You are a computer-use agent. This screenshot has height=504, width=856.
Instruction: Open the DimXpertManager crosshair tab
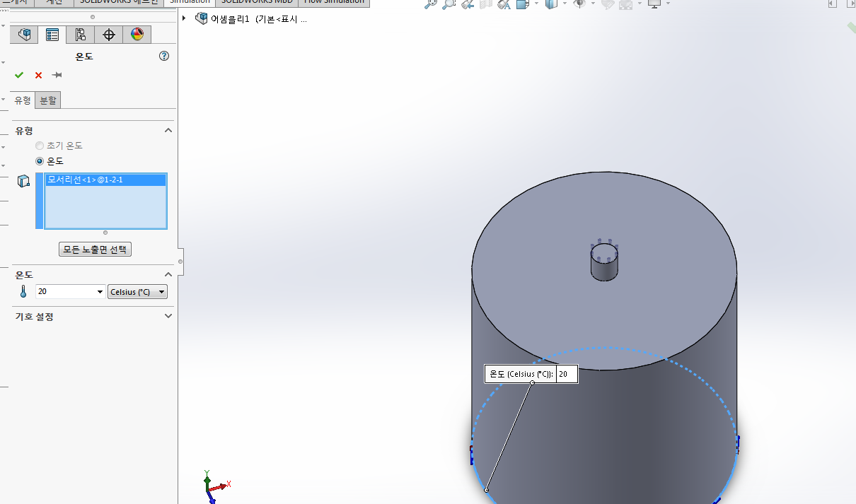pos(109,35)
